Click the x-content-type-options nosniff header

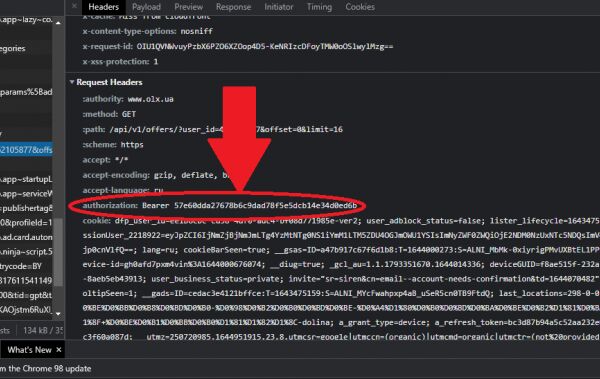[147, 31]
